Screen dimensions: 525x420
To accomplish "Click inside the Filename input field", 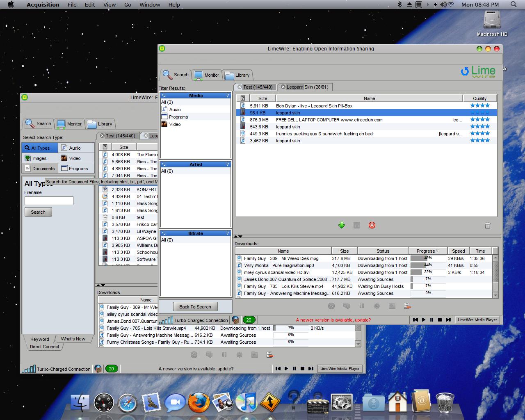I will pos(49,201).
